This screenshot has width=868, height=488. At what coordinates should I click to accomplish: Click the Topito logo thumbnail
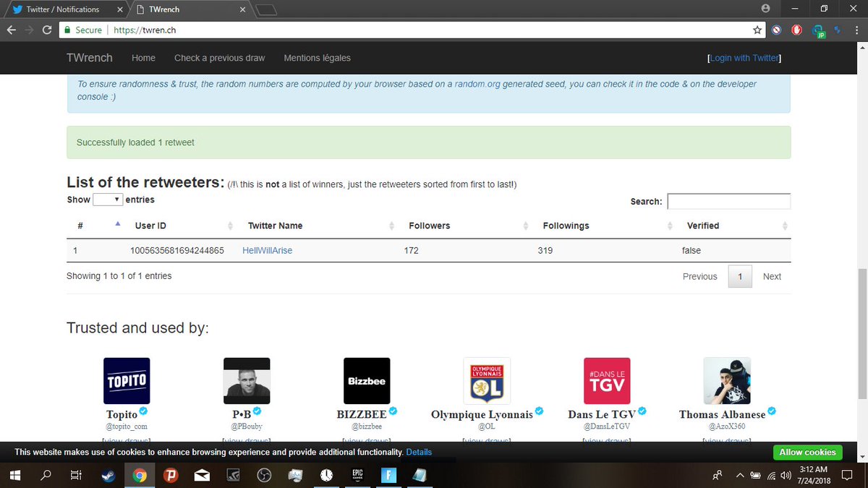tap(127, 380)
